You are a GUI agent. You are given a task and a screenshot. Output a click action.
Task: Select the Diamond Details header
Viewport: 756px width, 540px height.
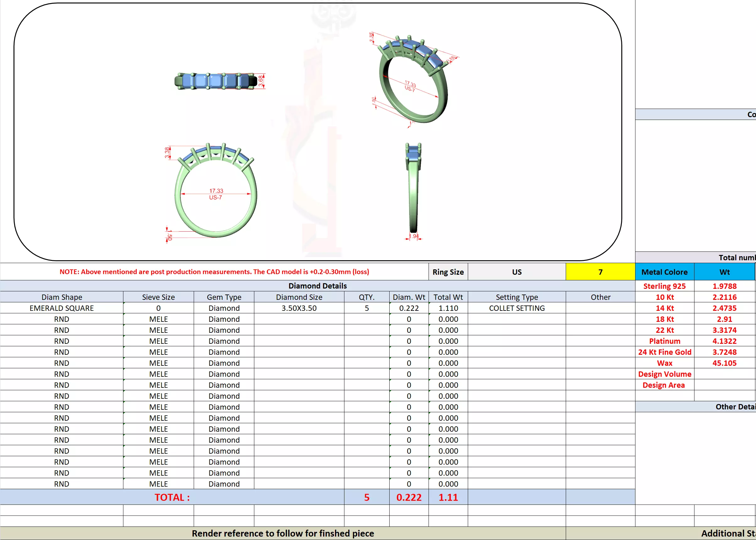(317, 286)
